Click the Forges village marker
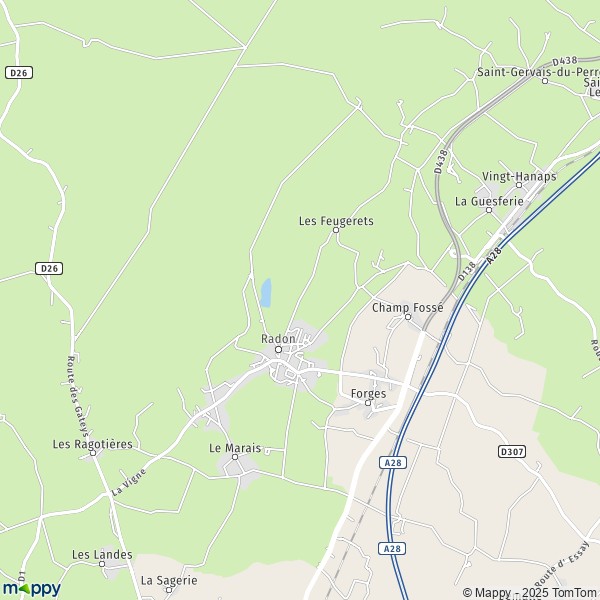The width and height of the screenshot is (600, 600). 368,403
